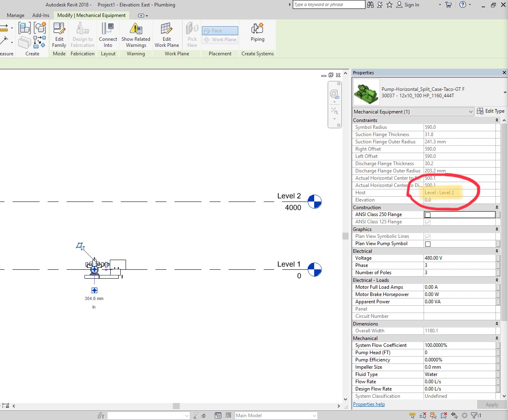
Task: Toggle ANSI Class 125 Flange checkbox
Action: pyautogui.click(x=428, y=222)
